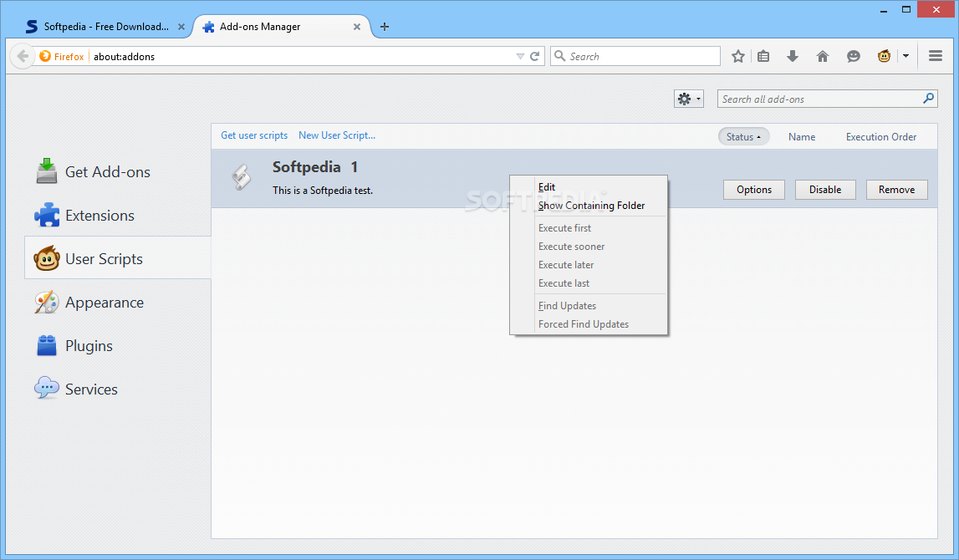This screenshot has height=560, width=959.
Task: Select Execute first menu item
Action: (589, 228)
